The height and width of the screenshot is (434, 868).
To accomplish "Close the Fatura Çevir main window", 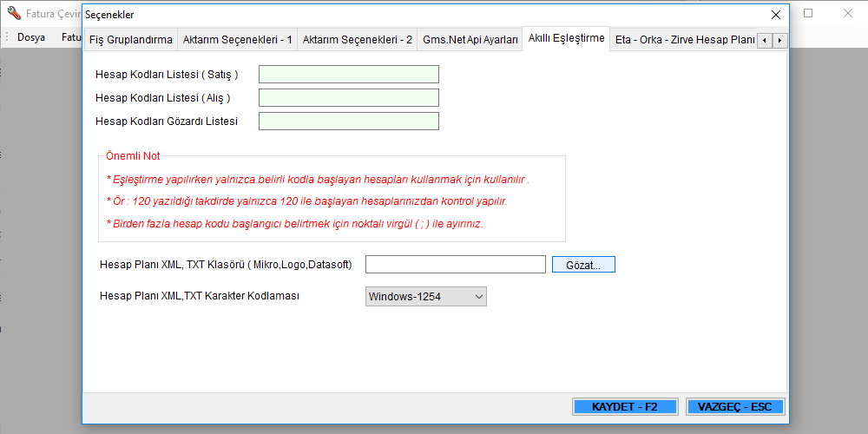I will [x=847, y=13].
